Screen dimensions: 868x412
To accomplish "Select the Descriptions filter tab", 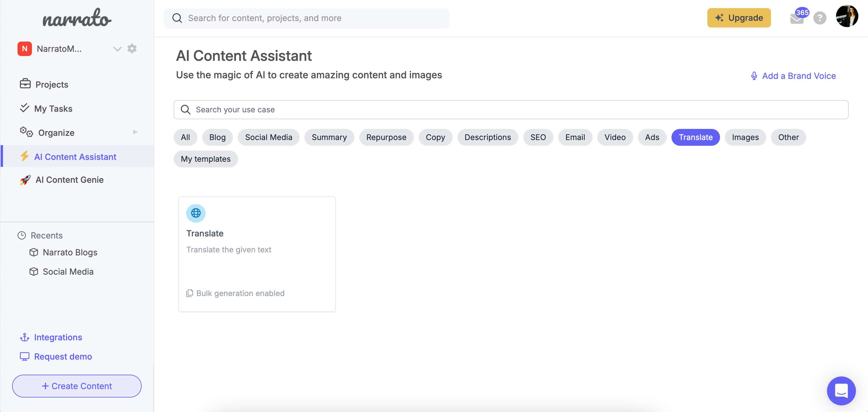I will 488,137.
